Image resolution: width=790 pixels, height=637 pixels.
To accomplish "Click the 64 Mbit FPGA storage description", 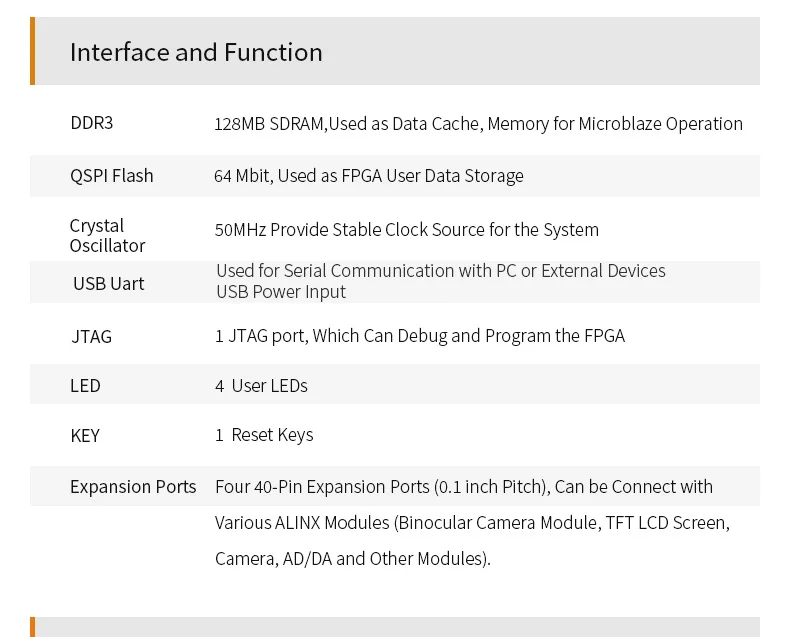I will [368, 176].
